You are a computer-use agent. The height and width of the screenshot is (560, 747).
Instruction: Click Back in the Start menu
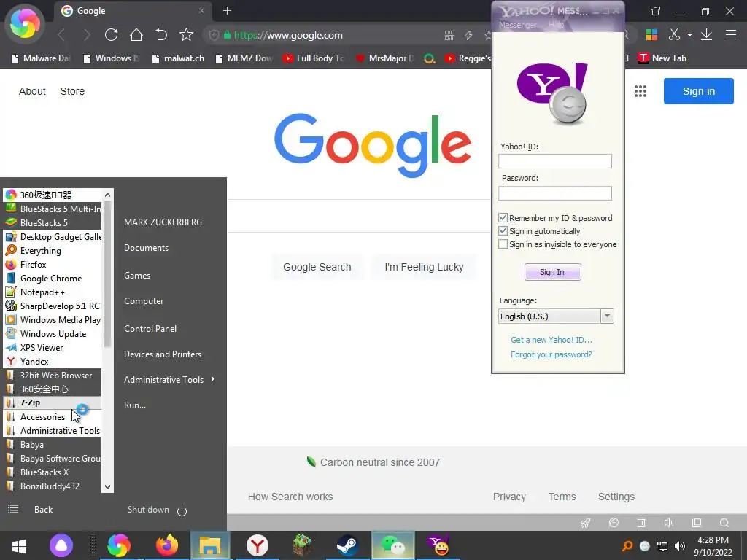click(x=43, y=510)
